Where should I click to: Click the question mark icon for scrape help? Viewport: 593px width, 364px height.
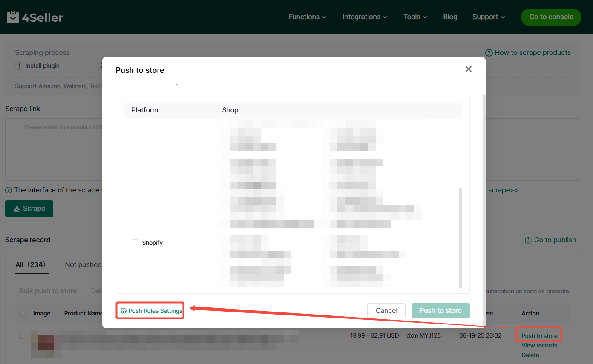489,53
